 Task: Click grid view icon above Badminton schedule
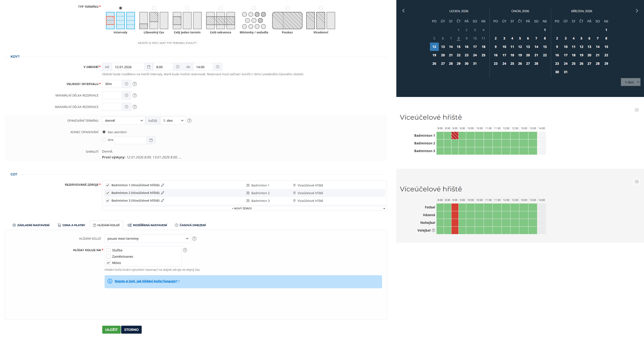pos(637,110)
